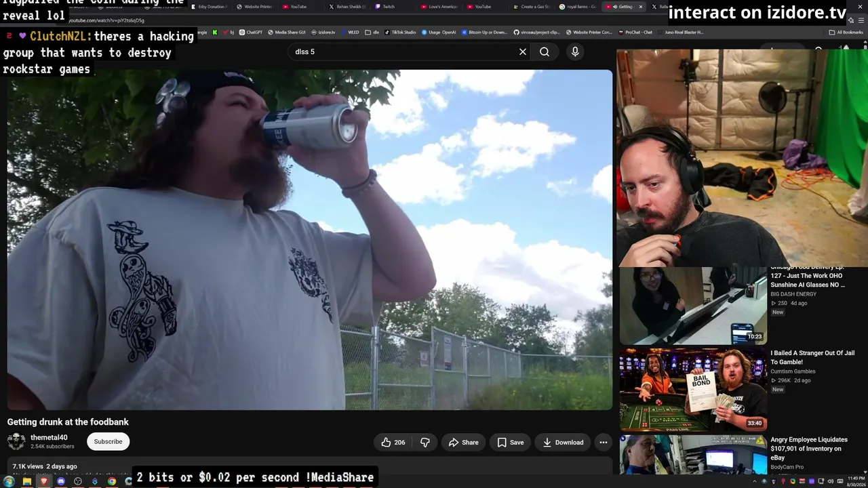This screenshot has width=868, height=488.
Task: Switch to the 'Create a Gas Sta' tab
Action: 531,7
